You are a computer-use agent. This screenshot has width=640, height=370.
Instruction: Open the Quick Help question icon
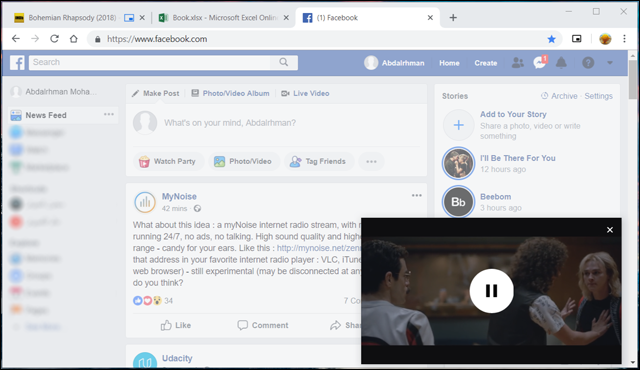(588, 63)
